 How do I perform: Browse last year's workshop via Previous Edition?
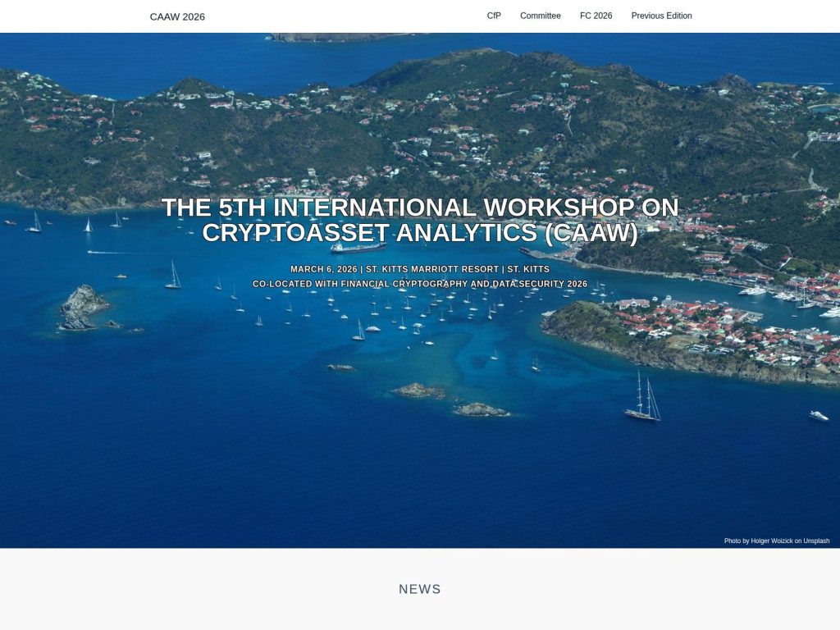(661, 15)
